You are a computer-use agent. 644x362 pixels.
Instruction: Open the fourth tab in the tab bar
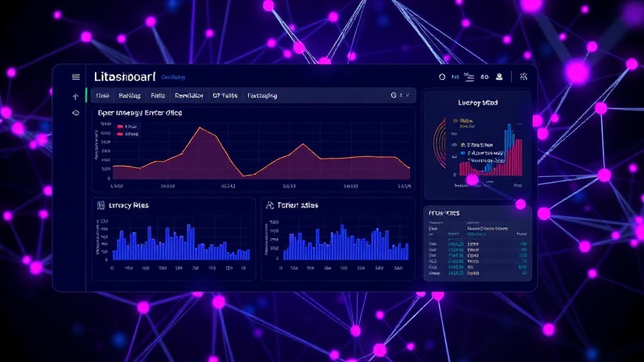189,96
